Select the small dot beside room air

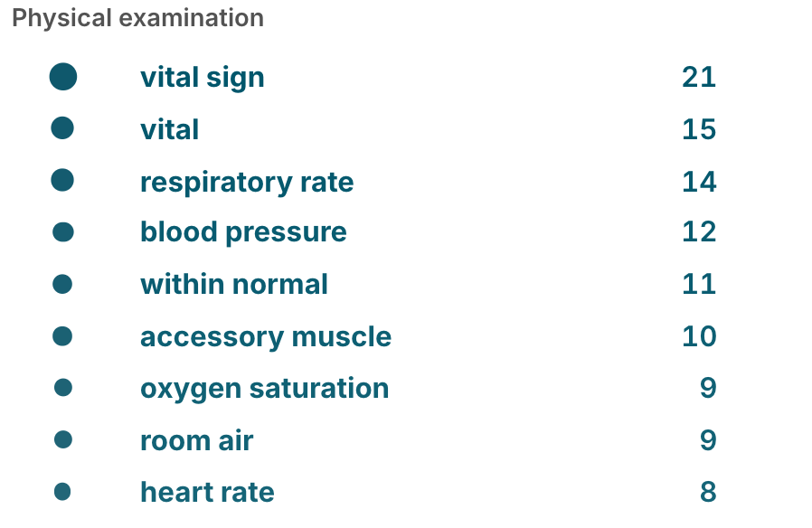pyautogui.click(x=63, y=439)
